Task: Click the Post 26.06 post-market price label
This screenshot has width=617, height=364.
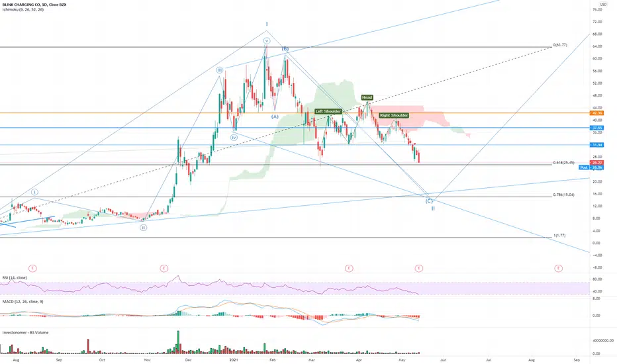Action: point(591,167)
